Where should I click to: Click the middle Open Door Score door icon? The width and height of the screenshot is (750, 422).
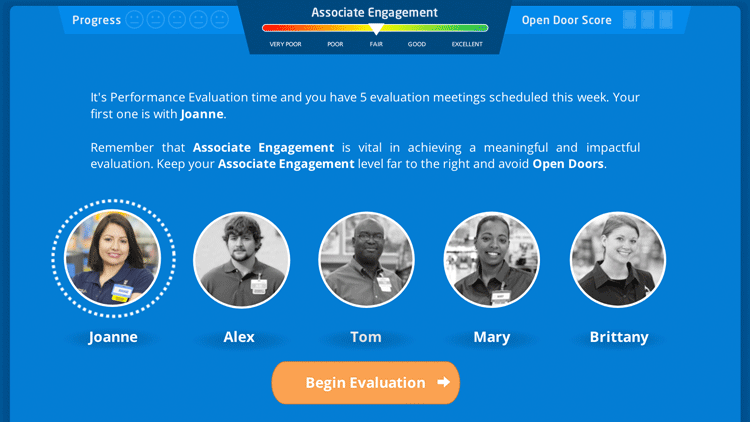648,20
